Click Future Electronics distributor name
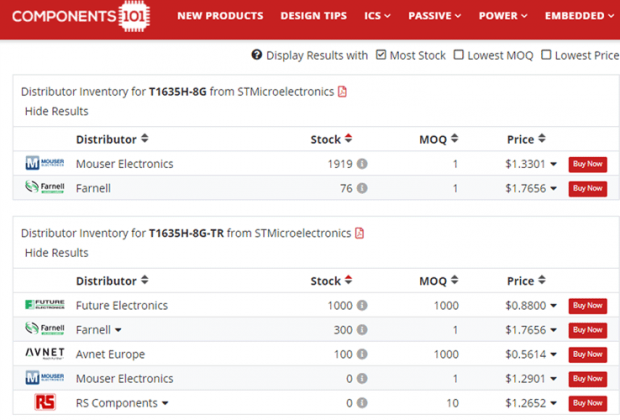620x420 pixels. (122, 305)
